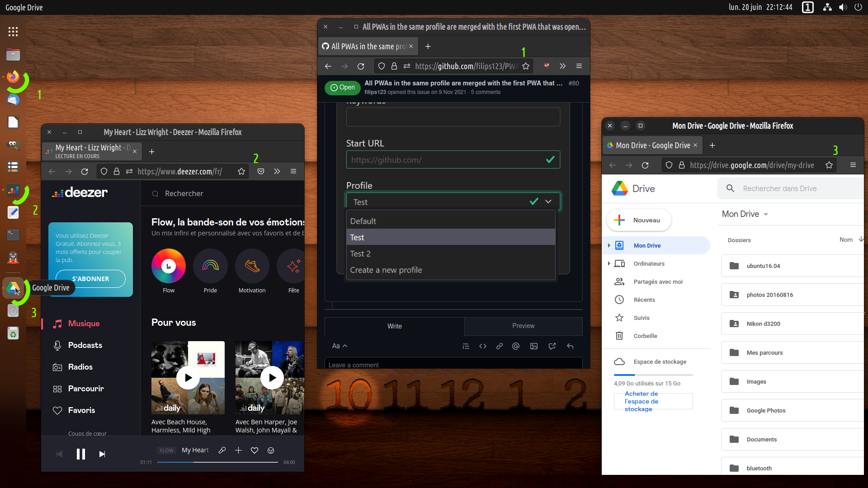Select the Pride flow mood

[210, 266]
